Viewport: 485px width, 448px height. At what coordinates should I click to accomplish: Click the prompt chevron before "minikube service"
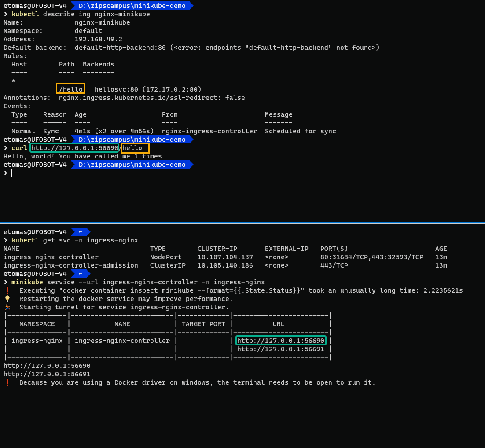tap(6, 282)
